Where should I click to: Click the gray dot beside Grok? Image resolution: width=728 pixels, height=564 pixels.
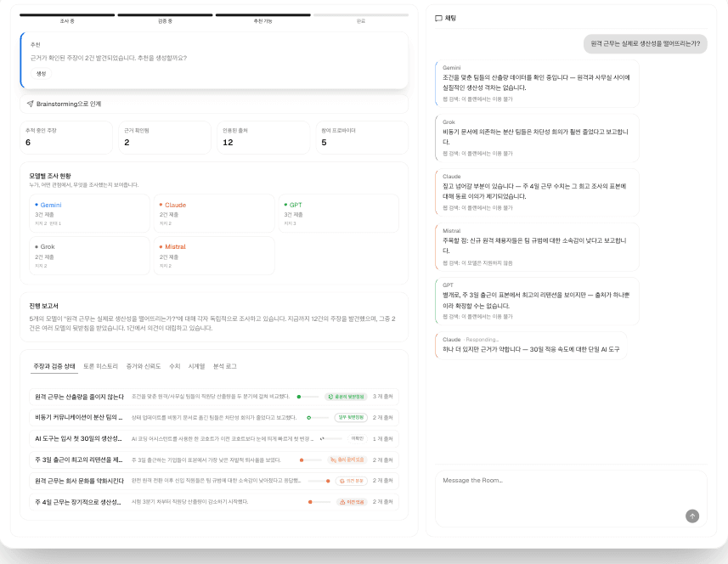point(37,247)
